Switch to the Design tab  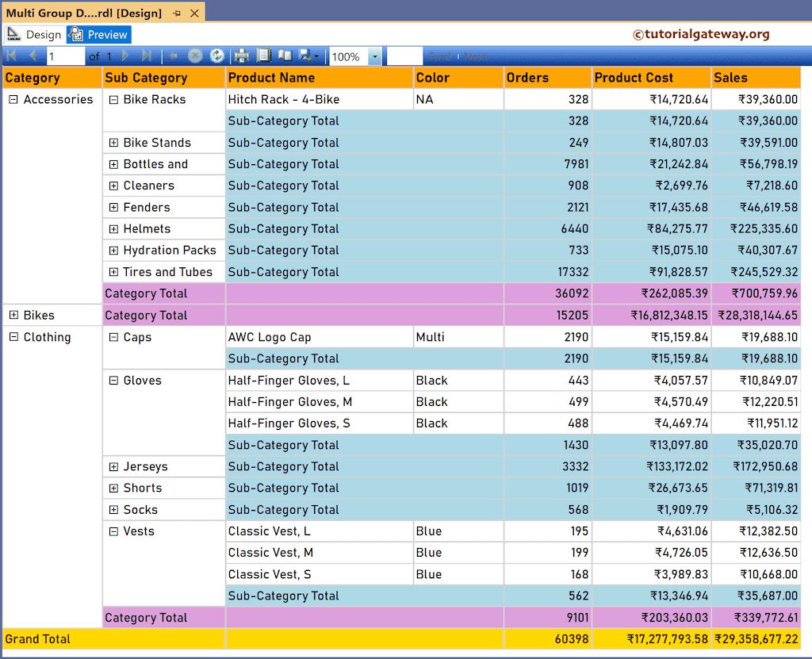coord(34,34)
